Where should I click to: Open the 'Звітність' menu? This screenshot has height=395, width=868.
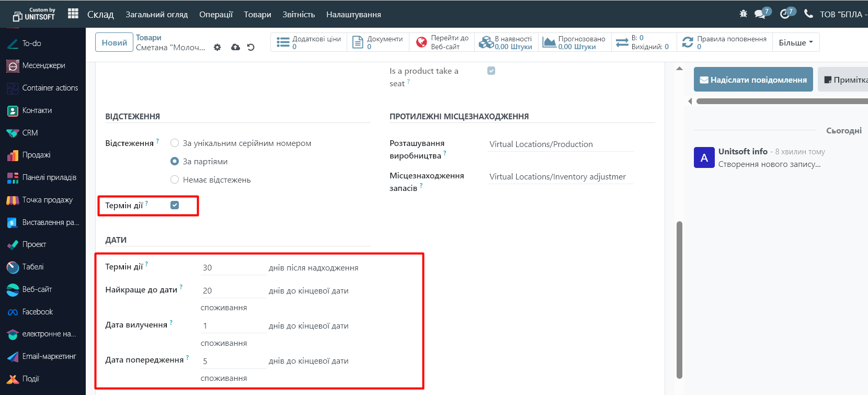point(299,14)
